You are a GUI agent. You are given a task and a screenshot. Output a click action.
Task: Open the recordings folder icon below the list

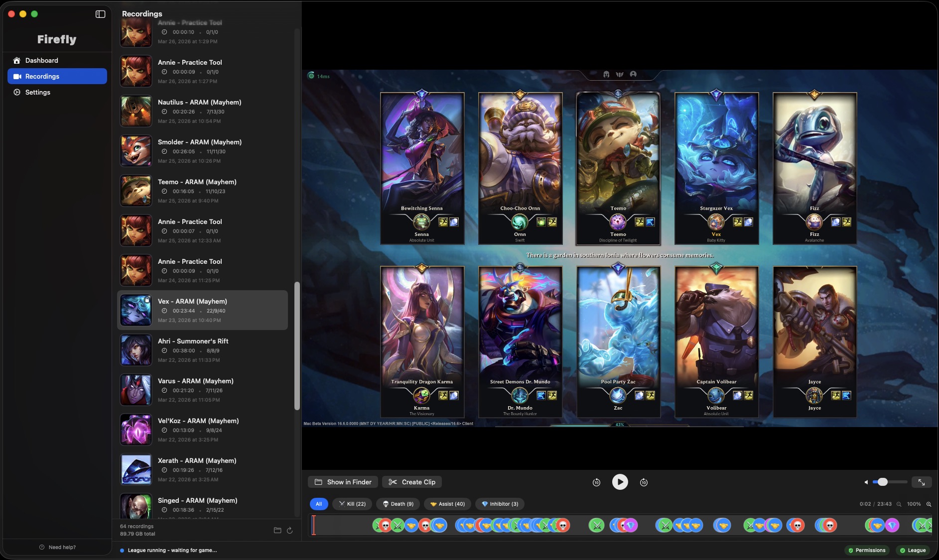click(x=277, y=530)
